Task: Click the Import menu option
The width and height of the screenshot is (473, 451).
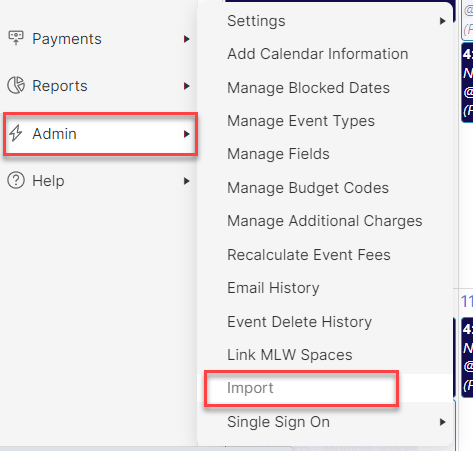Action: pos(250,388)
